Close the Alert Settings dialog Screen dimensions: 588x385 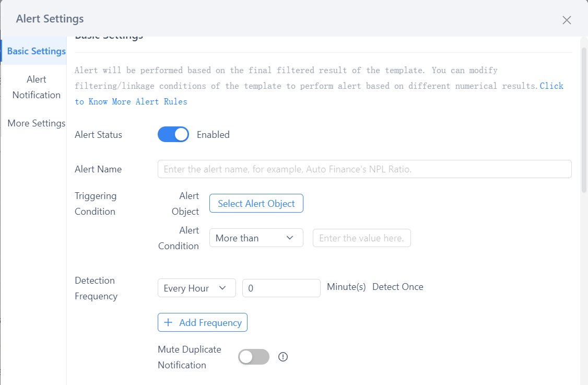567,20
